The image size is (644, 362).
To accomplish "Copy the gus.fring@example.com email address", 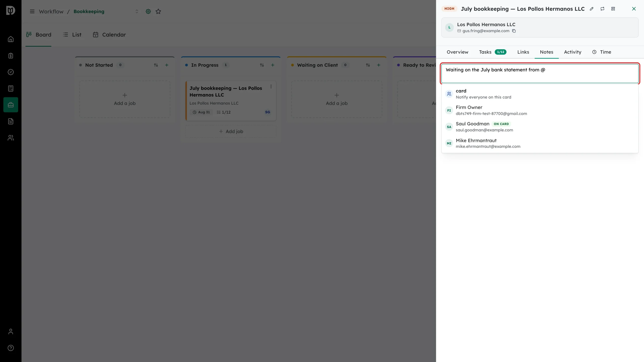I will pyautogui.click(x=514, y=31).
